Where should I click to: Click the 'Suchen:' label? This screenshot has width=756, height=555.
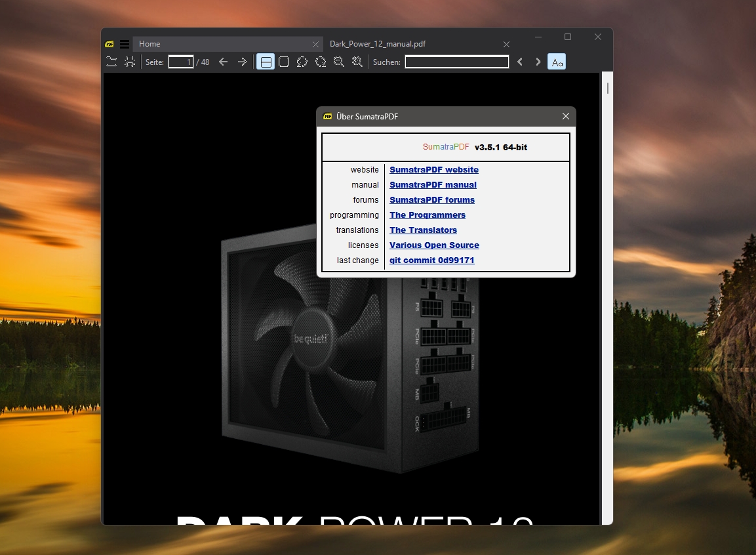(x=387, y=62)
